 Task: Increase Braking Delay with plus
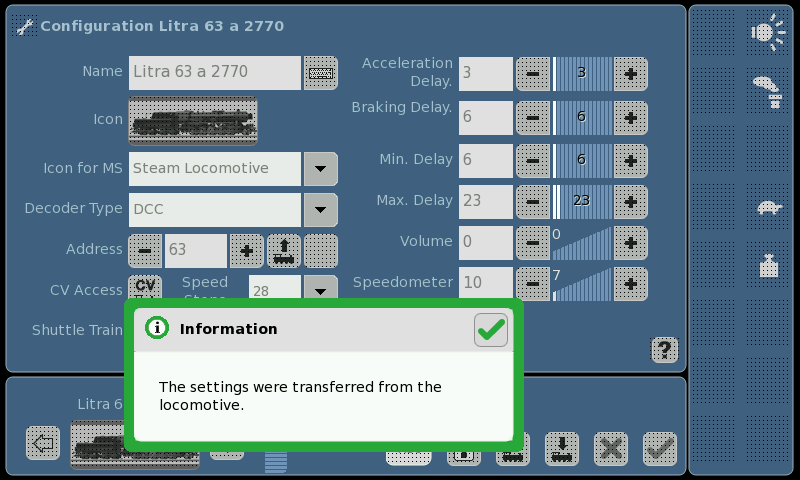tap(631, 118)
